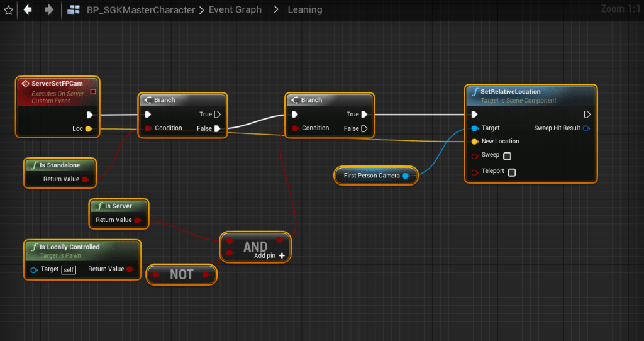The image size is (644, 341).
Task: Click the self Target field on Is Locally Controlled
Action: click(69, 269)
